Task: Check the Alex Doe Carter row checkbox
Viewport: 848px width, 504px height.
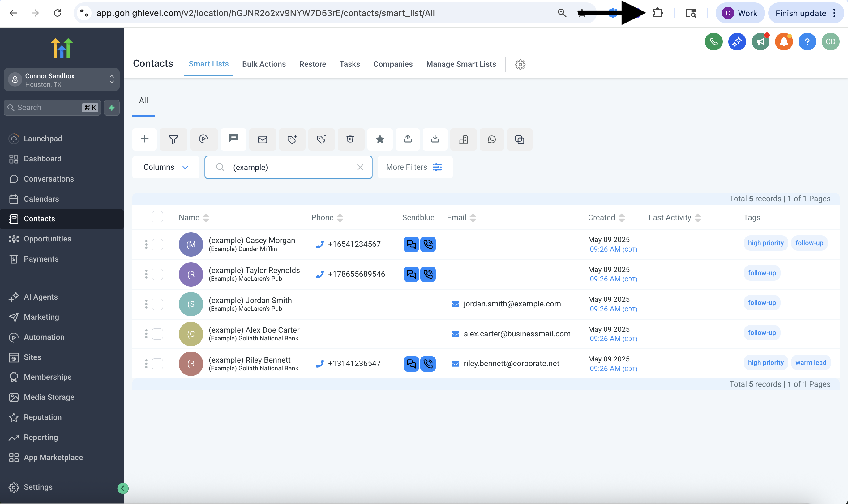Action: click(157, 334)
